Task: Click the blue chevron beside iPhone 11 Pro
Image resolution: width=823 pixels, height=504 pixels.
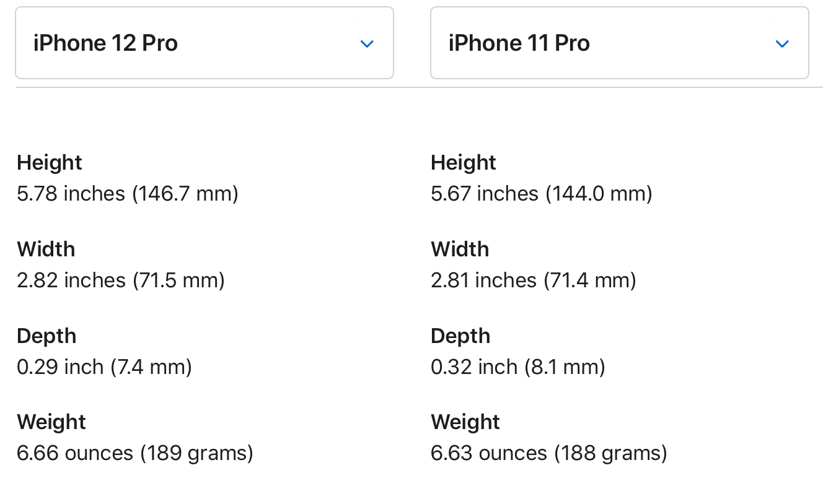Action: click(782, 43)
